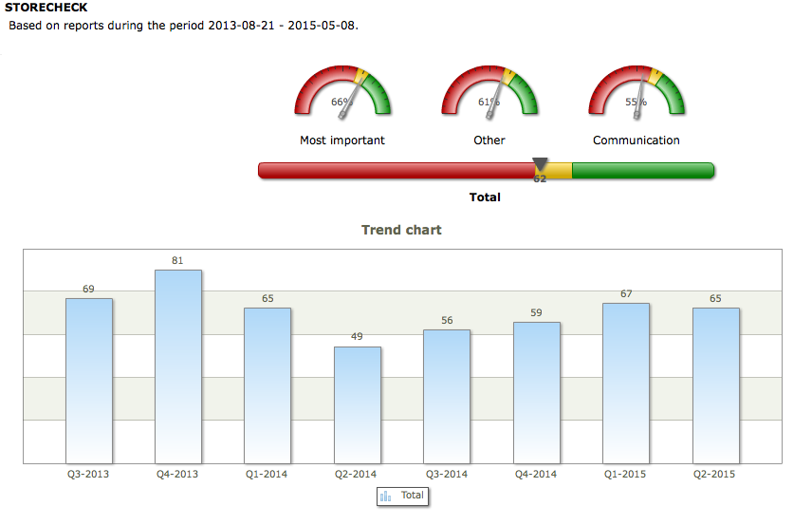Click the Total score marker triangle
Viewport: 812px width, 525px height.
pos(540,164)
